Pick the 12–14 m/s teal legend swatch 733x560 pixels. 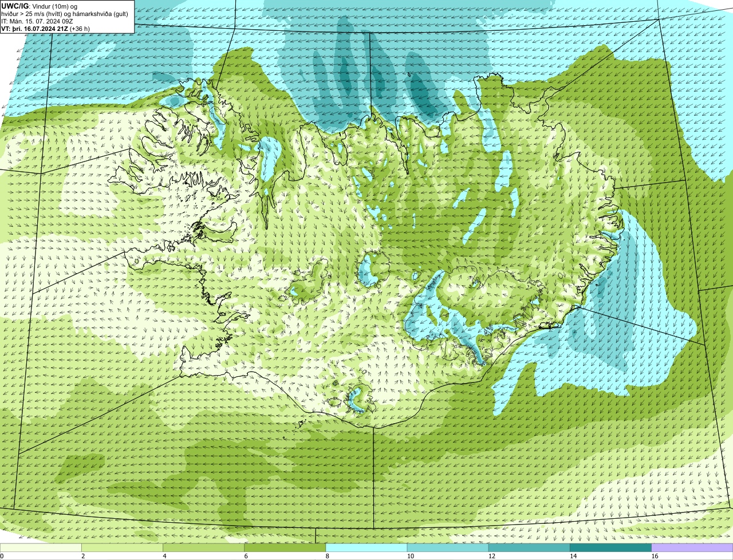click(x=529, y=547)
